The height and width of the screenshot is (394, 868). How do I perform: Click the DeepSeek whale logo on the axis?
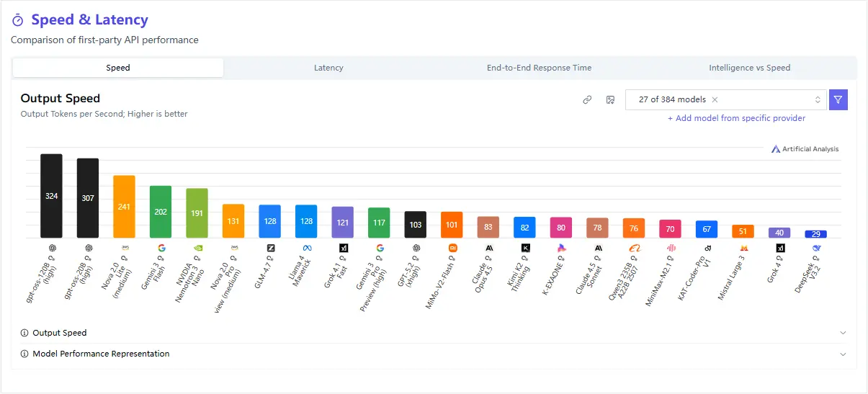pyautogui.click(x=816, y=248)
